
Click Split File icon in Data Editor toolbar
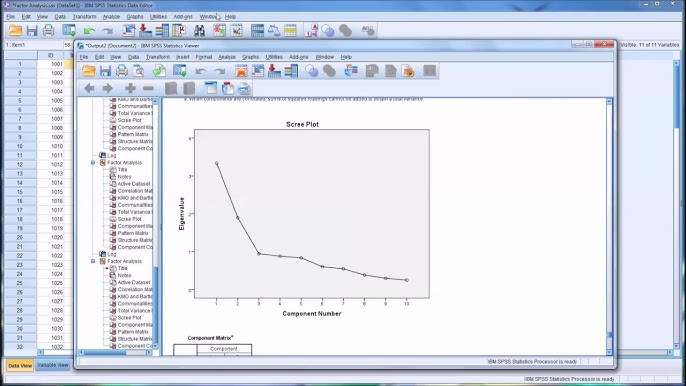click(257, 31)
